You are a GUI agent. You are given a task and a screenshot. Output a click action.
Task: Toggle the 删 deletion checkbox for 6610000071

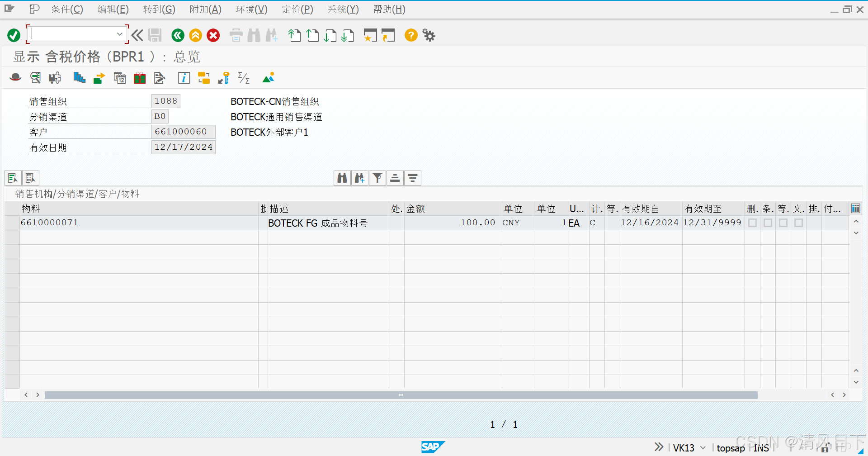pos(752,223)
